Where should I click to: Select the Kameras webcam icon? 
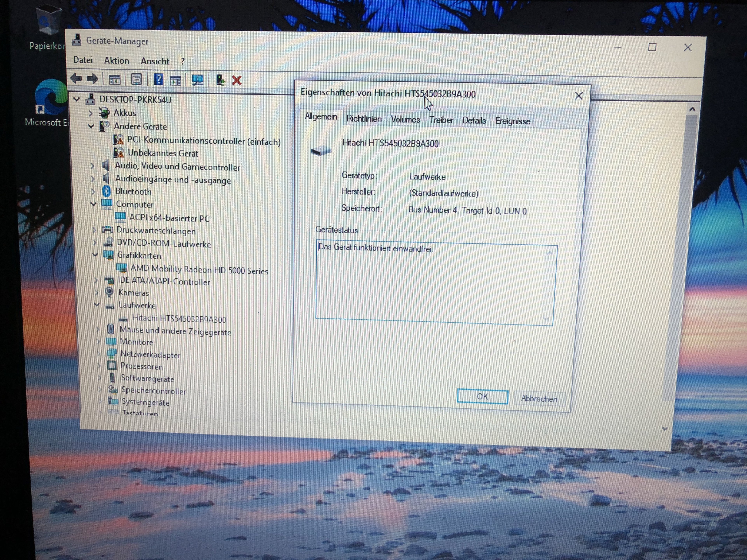pyautogui.click(x=109, y=292)
